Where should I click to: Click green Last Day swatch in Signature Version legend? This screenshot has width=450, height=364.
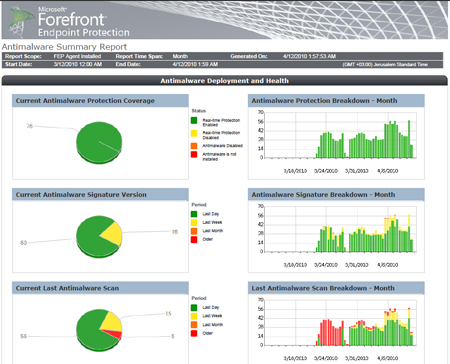(194, 214)
